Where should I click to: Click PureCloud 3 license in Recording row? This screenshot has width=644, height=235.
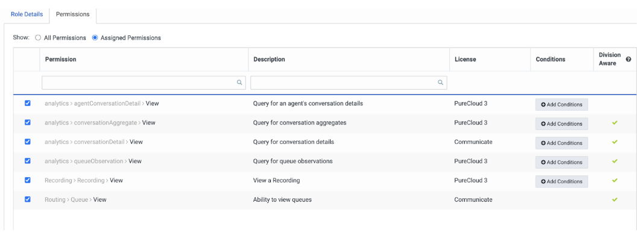(471, 180)
